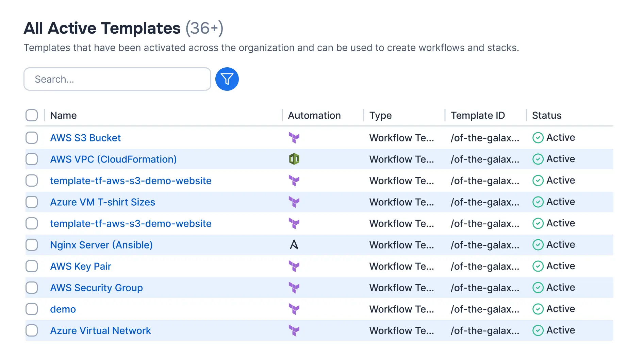Open the Azure Virtual Network template

[x=100, y=330]
